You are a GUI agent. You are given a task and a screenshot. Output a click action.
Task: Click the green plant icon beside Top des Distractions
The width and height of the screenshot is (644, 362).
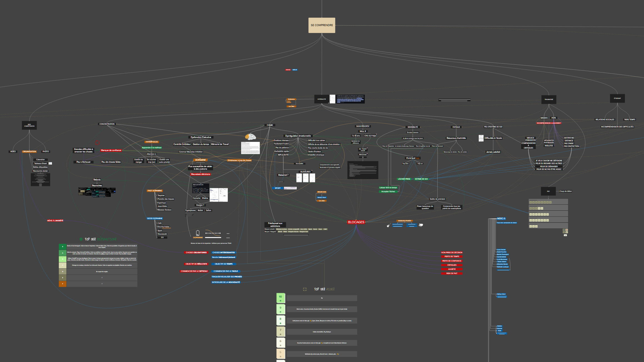pos(81,239)
